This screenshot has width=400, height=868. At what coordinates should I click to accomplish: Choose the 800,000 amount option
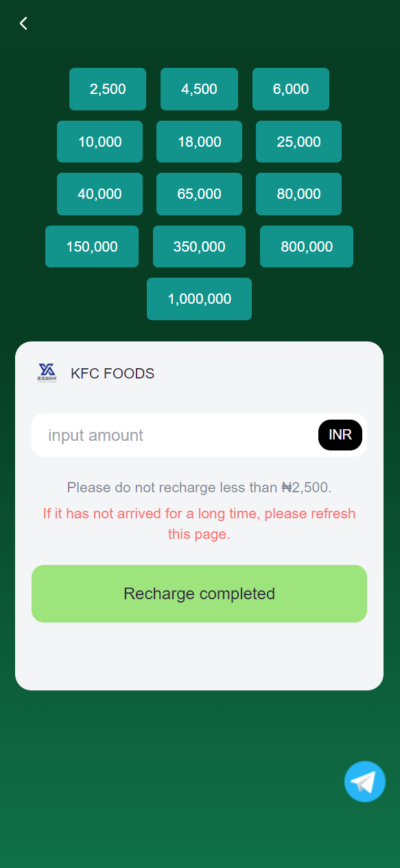coord(307,247)
